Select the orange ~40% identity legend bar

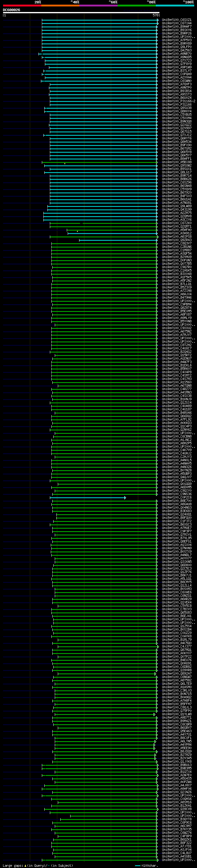(60, 6)
